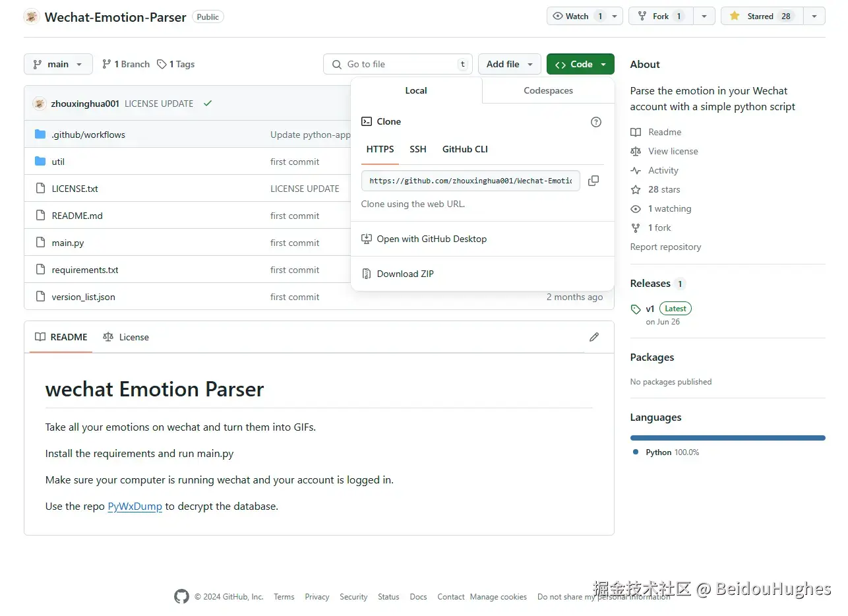
Task: Click the HTTPS clone URL field
Action: coord(471,181)
